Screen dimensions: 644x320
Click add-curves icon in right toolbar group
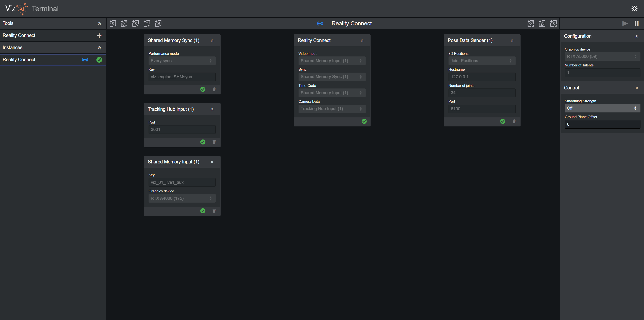(x=531, y=23)
